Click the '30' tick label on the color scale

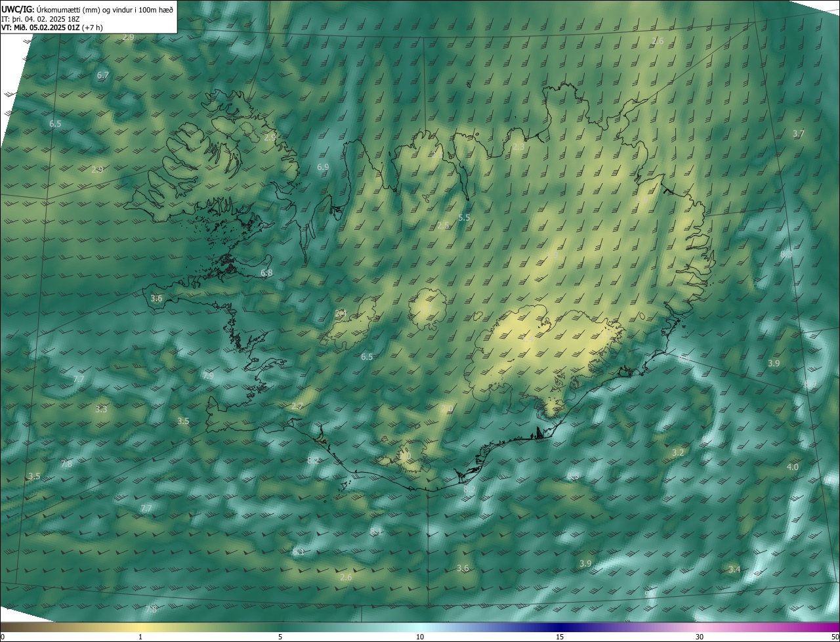click(700, 637)
